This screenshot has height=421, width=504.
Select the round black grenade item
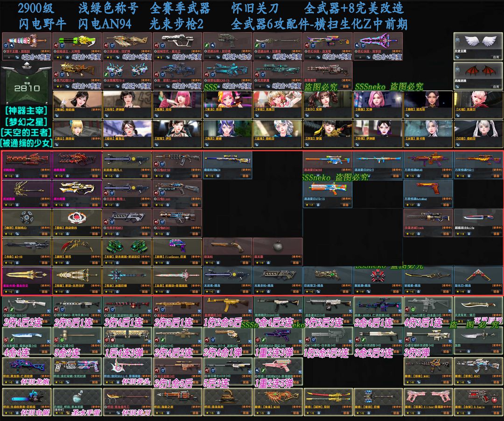(278, 252)
